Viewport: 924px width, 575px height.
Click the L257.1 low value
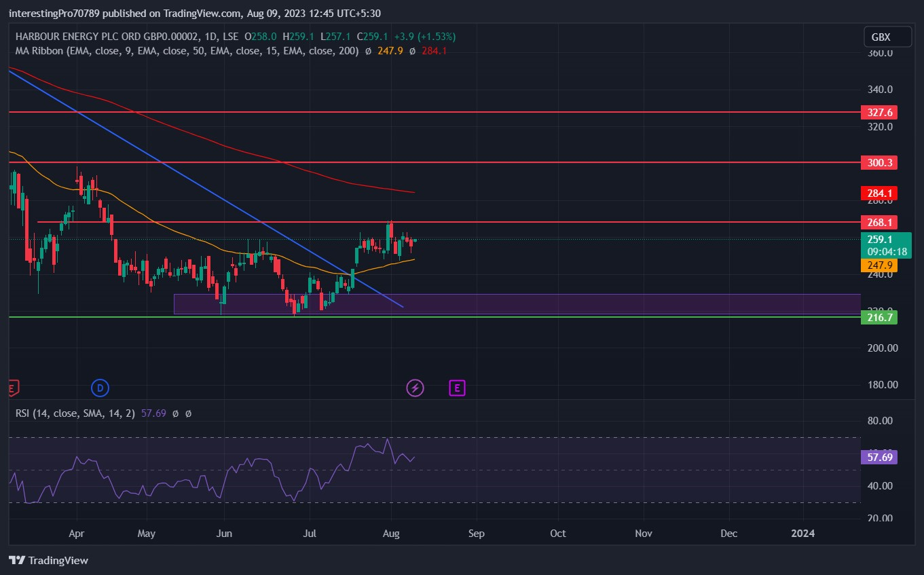[x=335, y=37]
